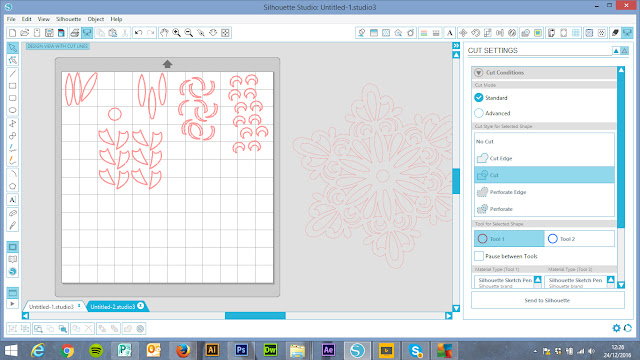Select the Draw a Rectangle tool
640x360 pixels.
pyautogui.click(x=13, y=86)
